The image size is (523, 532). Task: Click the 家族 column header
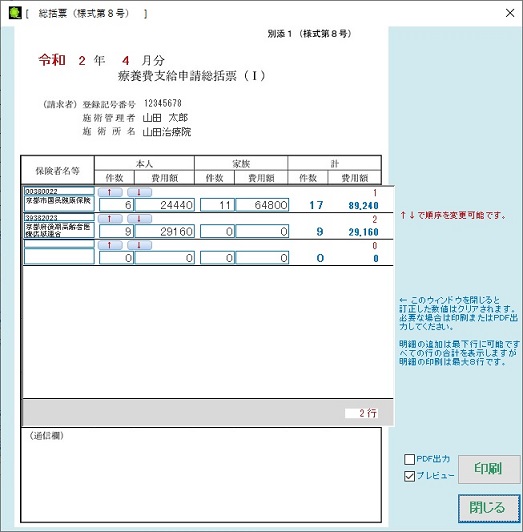point(241,164)
